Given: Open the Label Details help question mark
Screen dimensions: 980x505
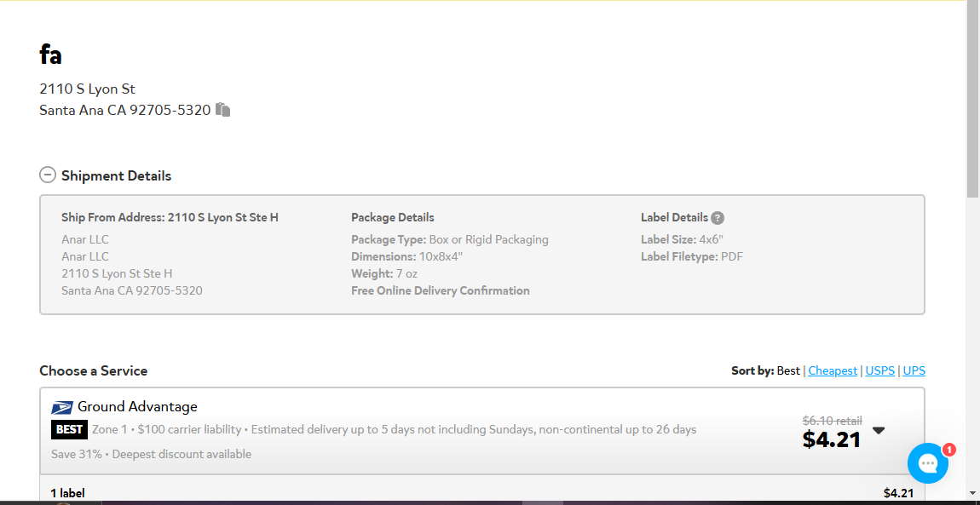Looking at the screenshot, I should click(x=718, y=218).
